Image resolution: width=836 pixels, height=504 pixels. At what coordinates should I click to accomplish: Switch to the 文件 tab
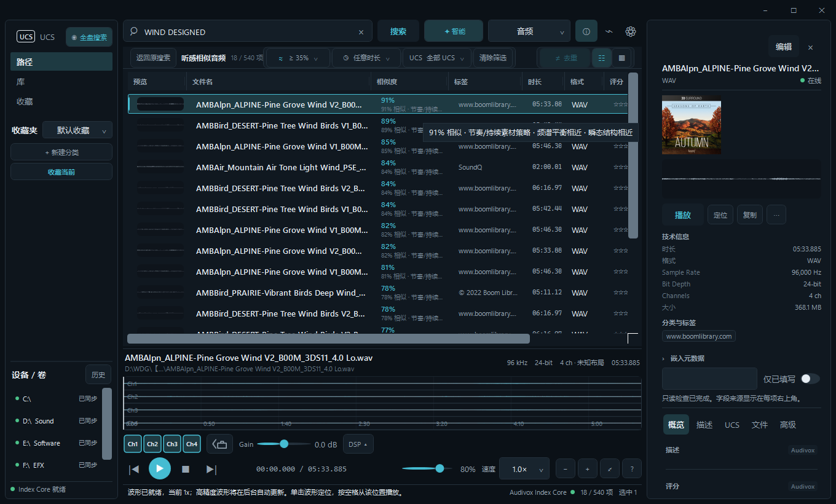click(760, 425)
